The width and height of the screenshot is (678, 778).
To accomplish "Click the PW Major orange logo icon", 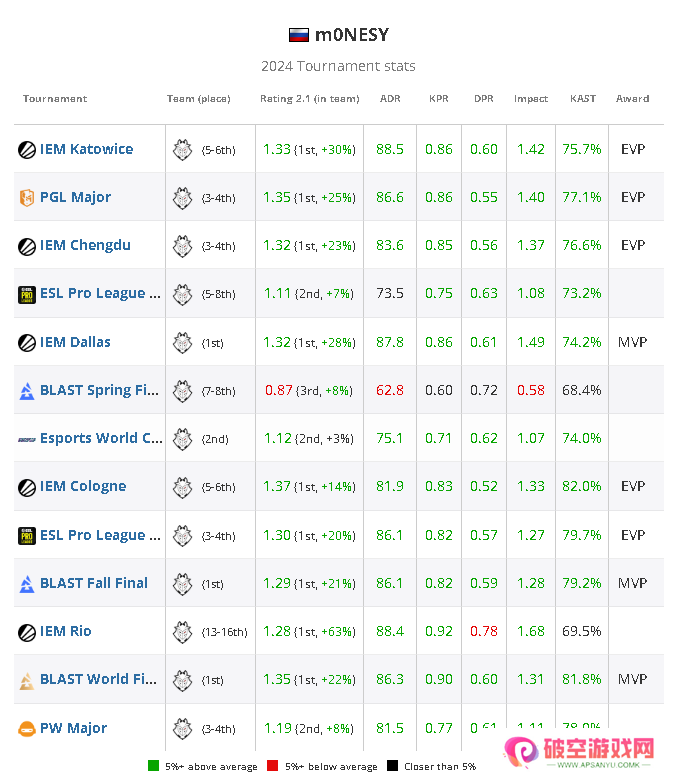I will pos(27,729).
